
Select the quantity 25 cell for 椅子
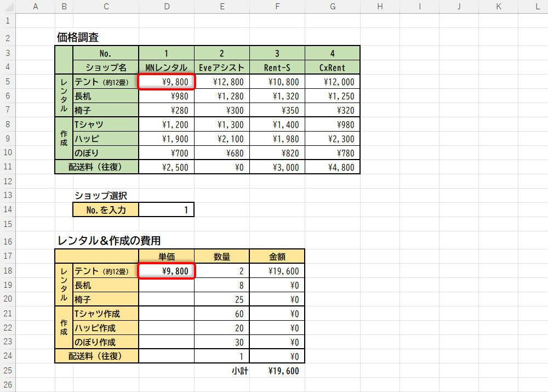tap(221, 299)
